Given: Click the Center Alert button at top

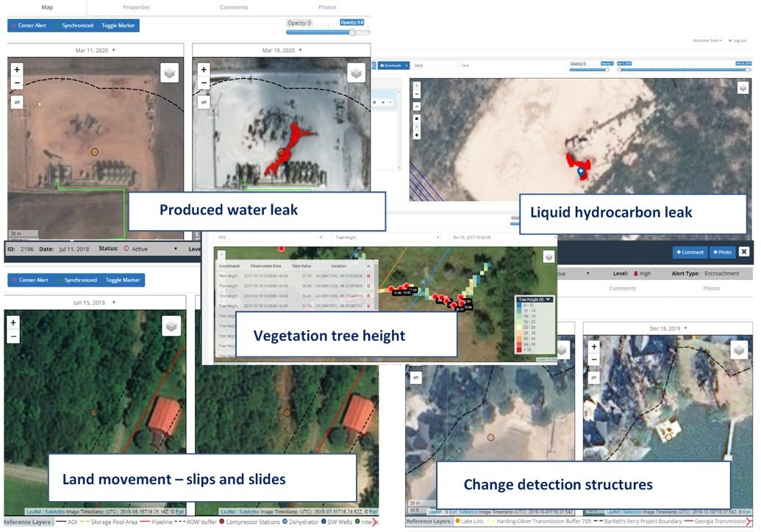Looking at the screenshot, I should [29, 26].
